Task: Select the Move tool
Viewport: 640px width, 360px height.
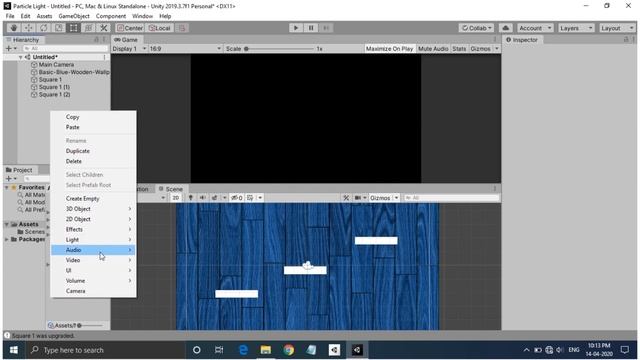Action: click(x=29, y=28)
